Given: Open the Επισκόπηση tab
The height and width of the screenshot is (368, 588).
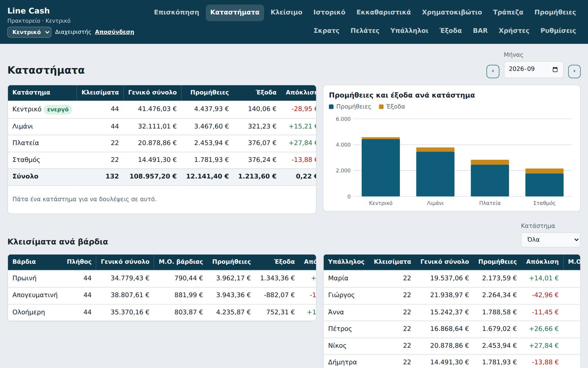Looking at the screenshot, I should click(176, 13).
